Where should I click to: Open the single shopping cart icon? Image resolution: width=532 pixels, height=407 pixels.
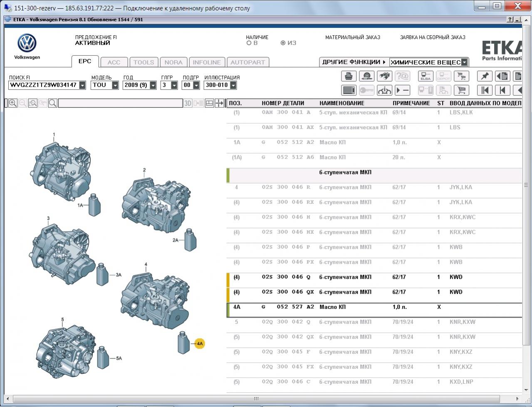coord(461,90)
